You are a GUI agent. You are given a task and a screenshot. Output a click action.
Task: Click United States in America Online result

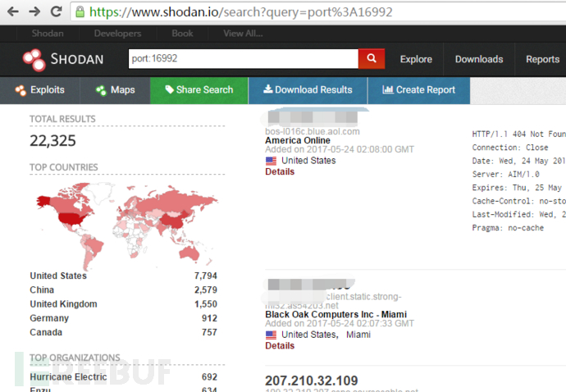(x=308, y=161)
